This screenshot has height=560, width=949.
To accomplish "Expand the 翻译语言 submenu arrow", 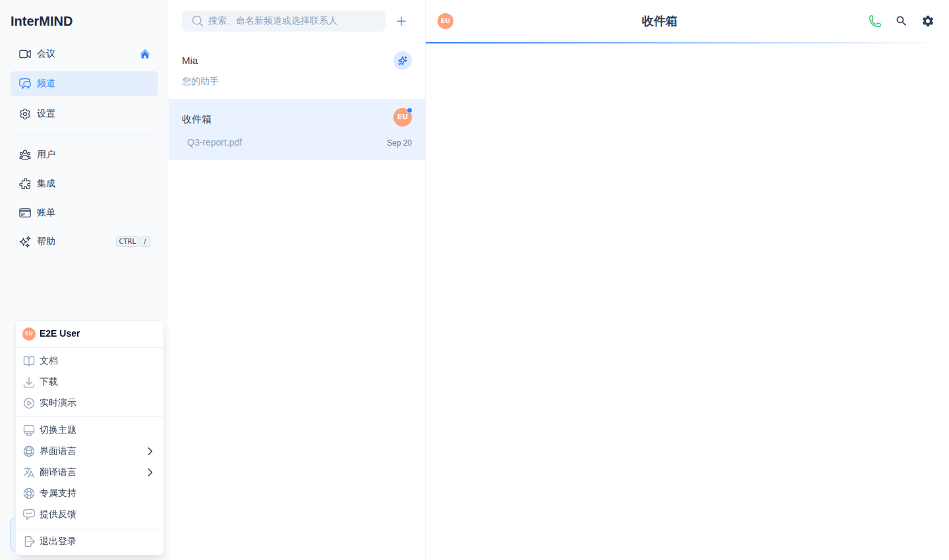I will tap(150, 472).
